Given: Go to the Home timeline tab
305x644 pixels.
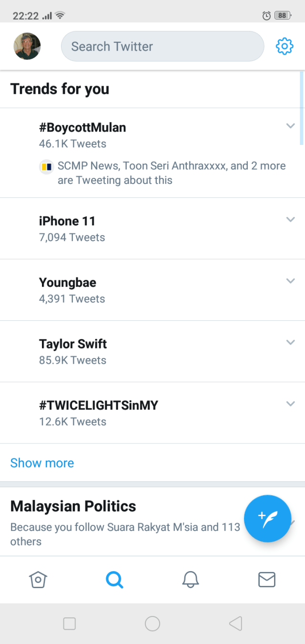Looking at the screenshot, I should [x=38, y=580].
